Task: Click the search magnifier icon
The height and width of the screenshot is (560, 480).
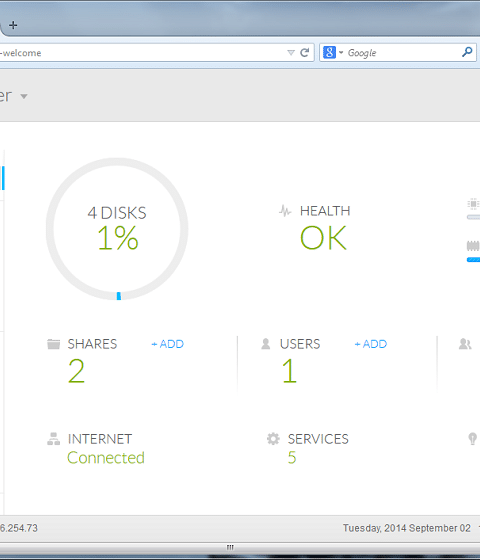Action: [467, 52]
